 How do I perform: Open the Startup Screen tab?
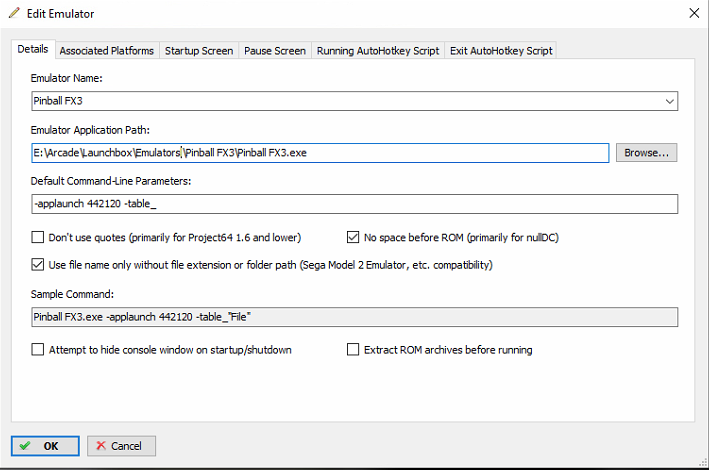pyautogui.click(x=199, y=51)
